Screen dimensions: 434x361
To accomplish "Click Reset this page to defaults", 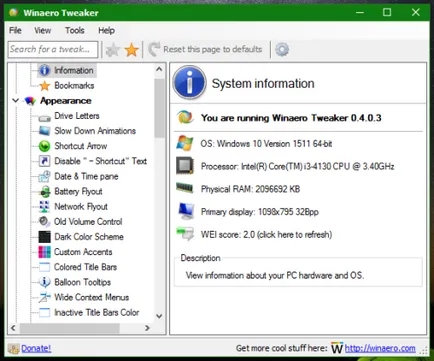I will [205, 49].
